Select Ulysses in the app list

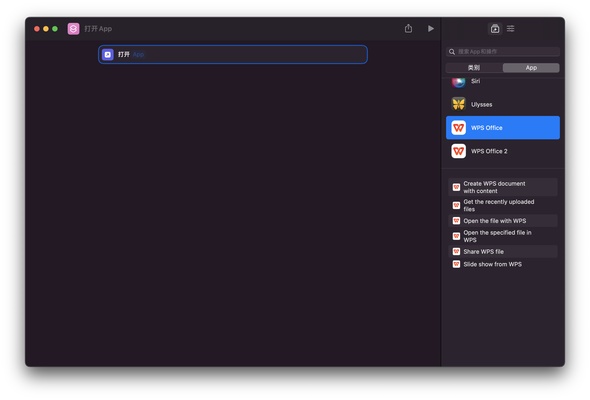click(x=503, y=104)
